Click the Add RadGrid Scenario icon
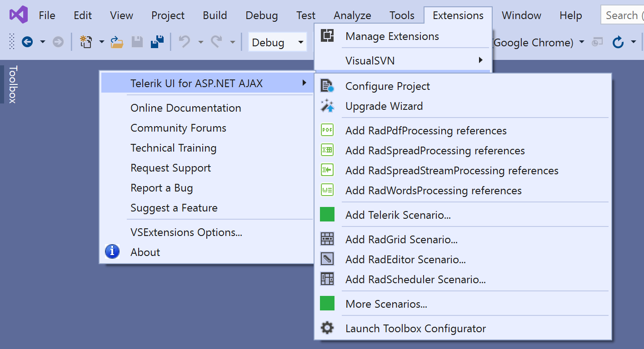Screen dimensions: 644x349 [327, 239]
